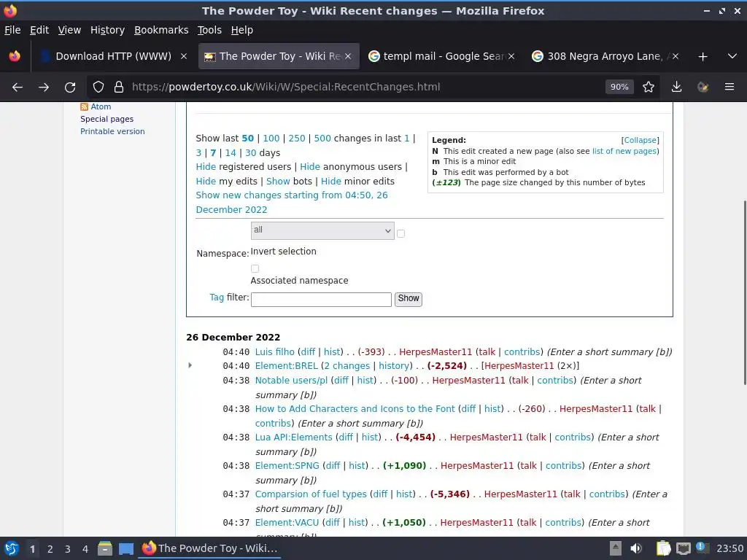
Task: Open Printable version in sidebar
Action: click(x=112, y=131)
